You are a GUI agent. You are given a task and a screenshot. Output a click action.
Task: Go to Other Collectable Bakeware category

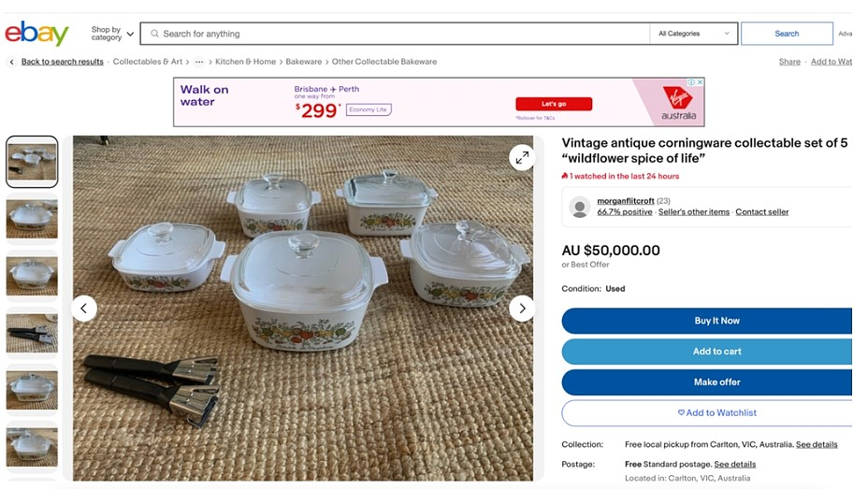pos(383,62)
